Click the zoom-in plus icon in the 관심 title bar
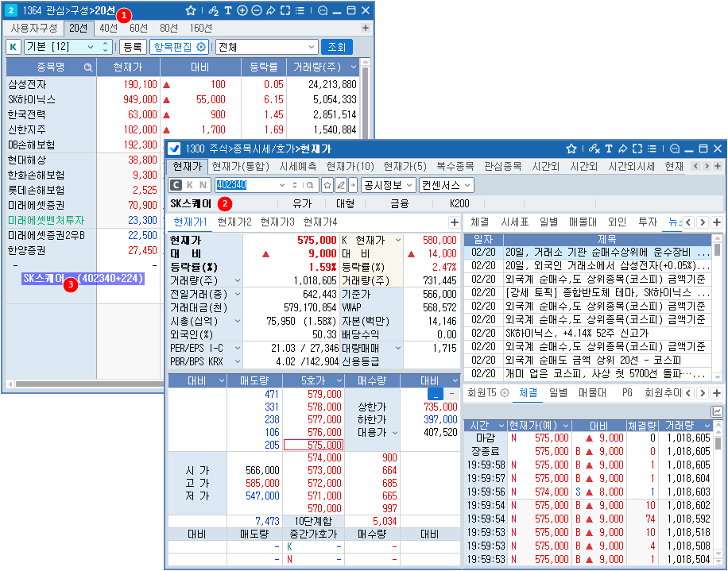Image resolution: width=728 pixels, height=571 pixels. point(242,10)
